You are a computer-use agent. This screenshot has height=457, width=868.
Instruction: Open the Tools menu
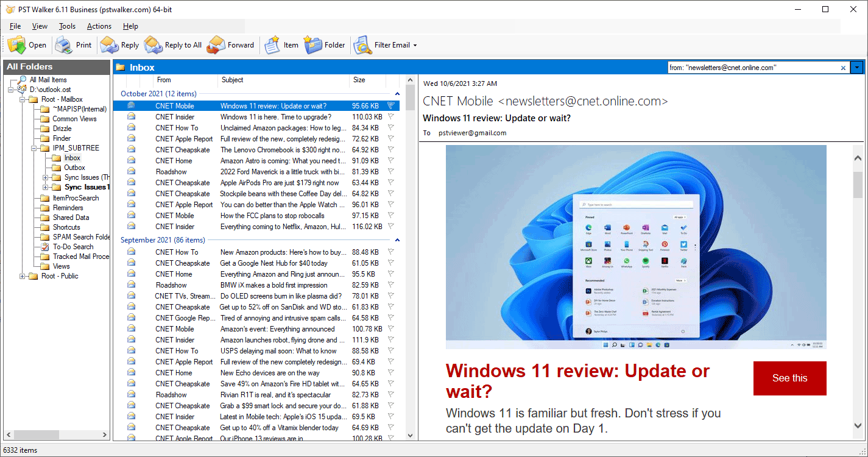(x=67, y=26)
